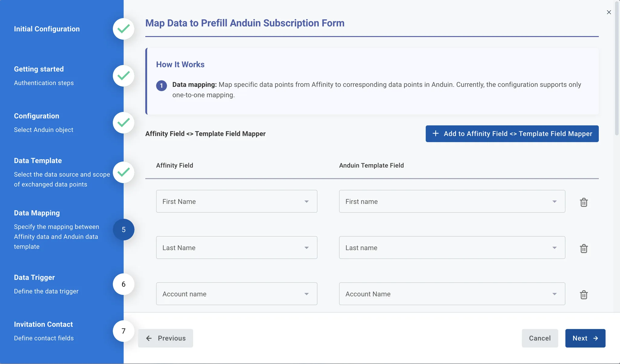Click the How It Works heading
The height and width of the screenshot is (364, 620).
point(180,64)
